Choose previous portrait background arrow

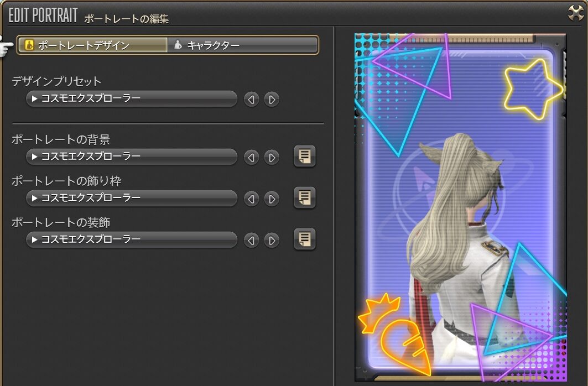(x=251, y=158)
